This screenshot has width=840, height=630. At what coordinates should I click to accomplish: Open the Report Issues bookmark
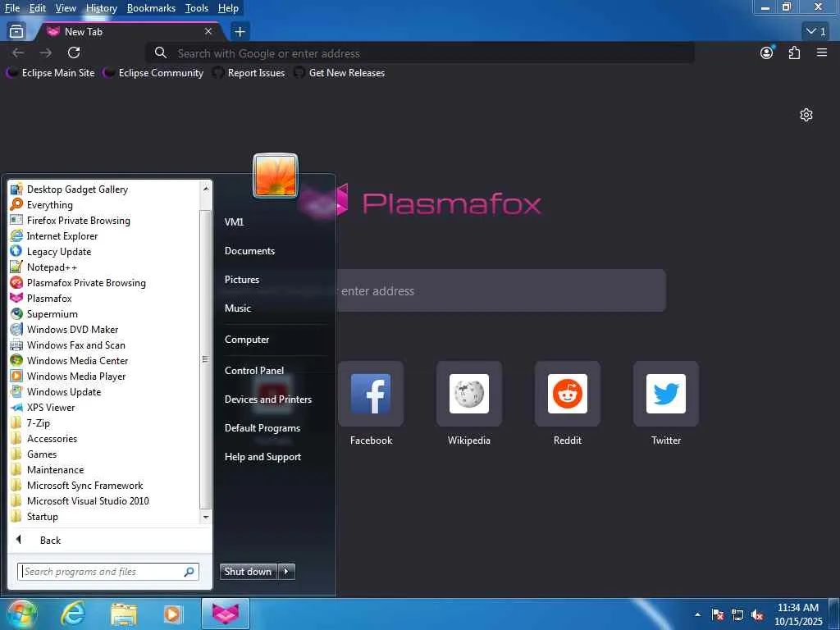[249, 73]
